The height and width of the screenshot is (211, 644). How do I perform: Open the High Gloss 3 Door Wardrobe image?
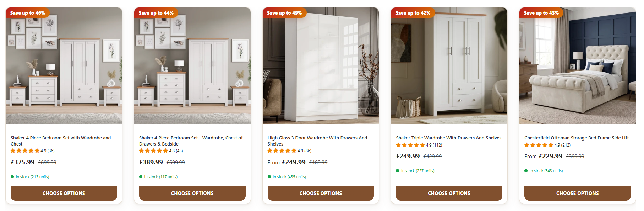tap(321, 66)
